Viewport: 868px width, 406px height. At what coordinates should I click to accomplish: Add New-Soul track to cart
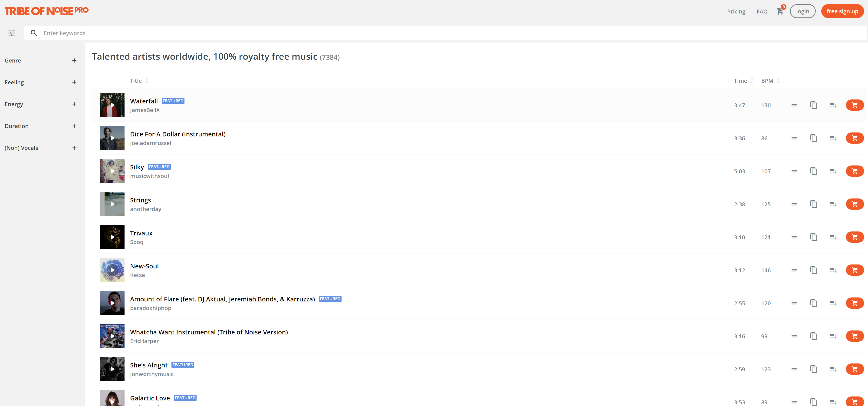(854, 270)
